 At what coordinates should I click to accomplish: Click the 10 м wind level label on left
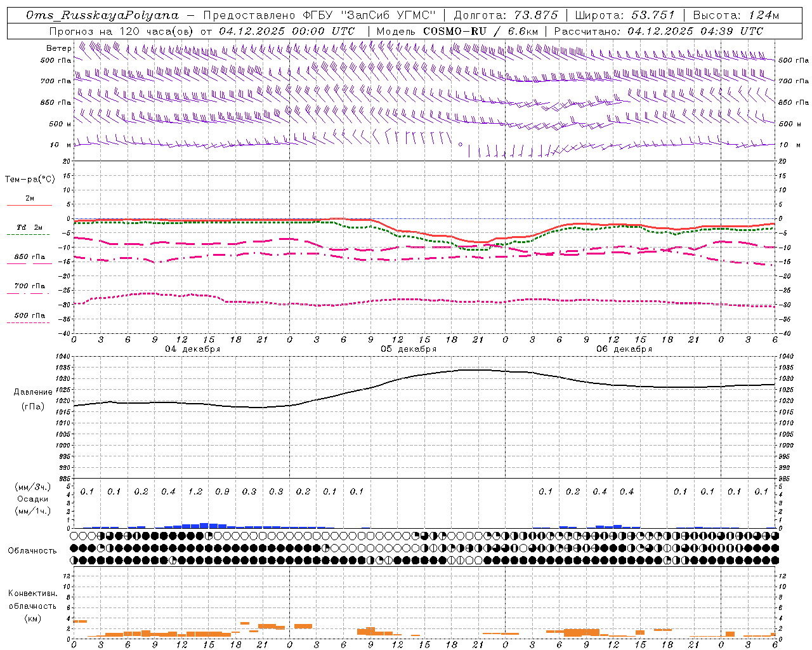pos(61,145)
